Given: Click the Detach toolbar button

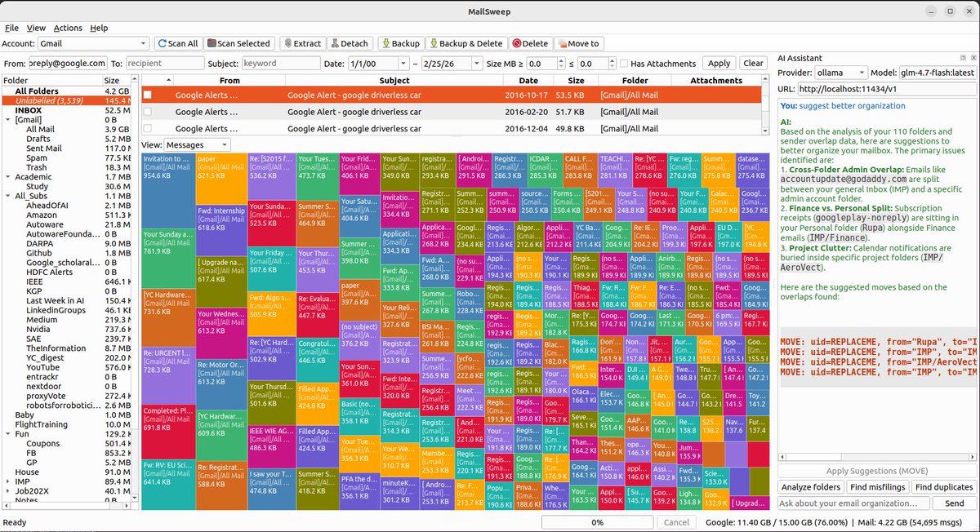Looking at the screenshot, I should 349,43.
